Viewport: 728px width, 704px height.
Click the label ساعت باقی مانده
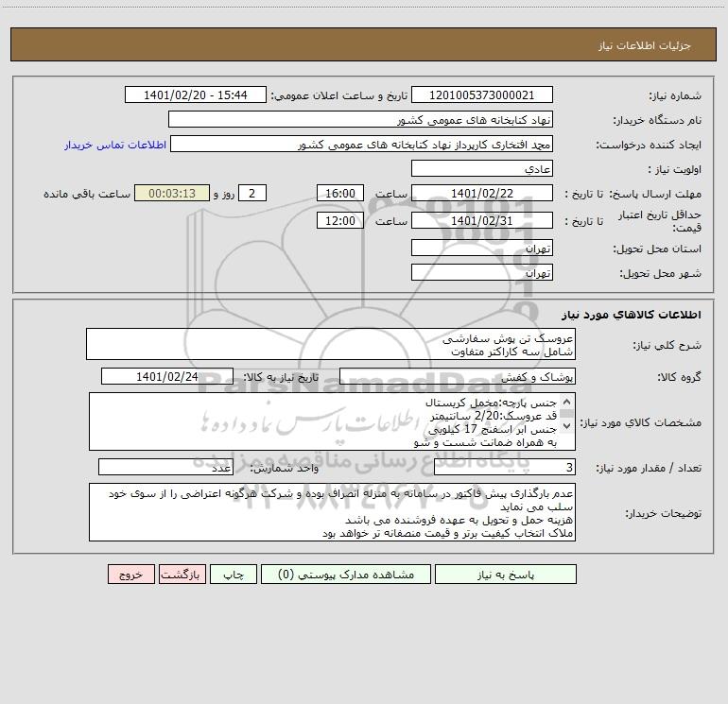point(87,194)
